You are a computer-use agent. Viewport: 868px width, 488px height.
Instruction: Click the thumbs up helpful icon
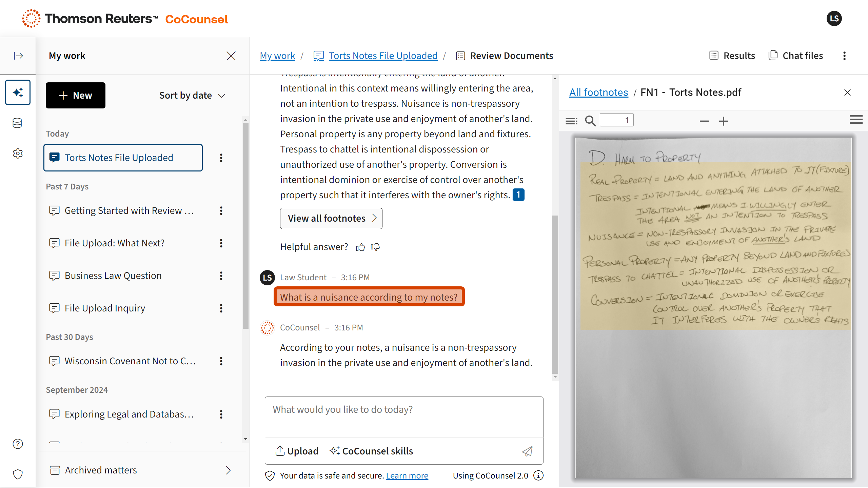(360, 247)
